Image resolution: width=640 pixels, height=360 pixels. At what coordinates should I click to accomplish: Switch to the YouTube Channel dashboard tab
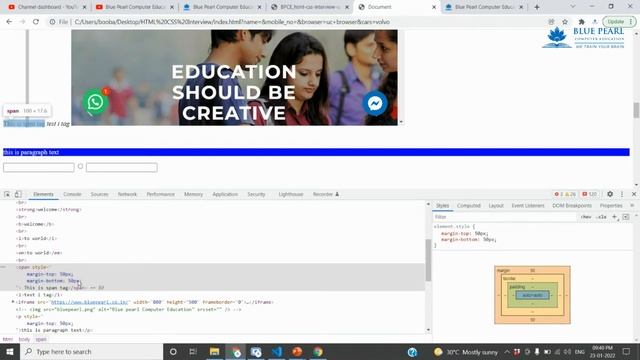(46, 7)
